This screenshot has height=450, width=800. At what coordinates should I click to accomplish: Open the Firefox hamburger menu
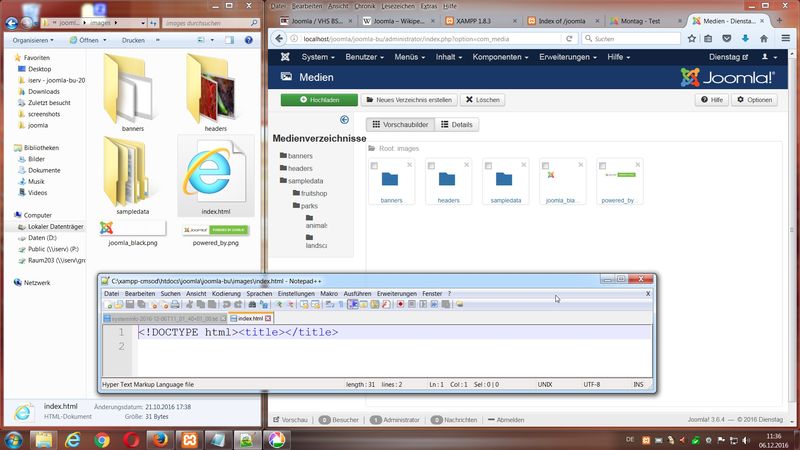pos(786,38)
